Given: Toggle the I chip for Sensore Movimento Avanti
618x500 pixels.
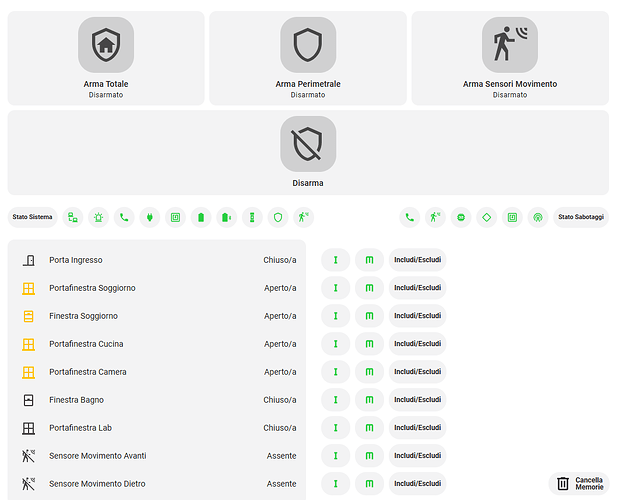Looking at the screenshot, I should pyautogui.click(x=335, y=455).
